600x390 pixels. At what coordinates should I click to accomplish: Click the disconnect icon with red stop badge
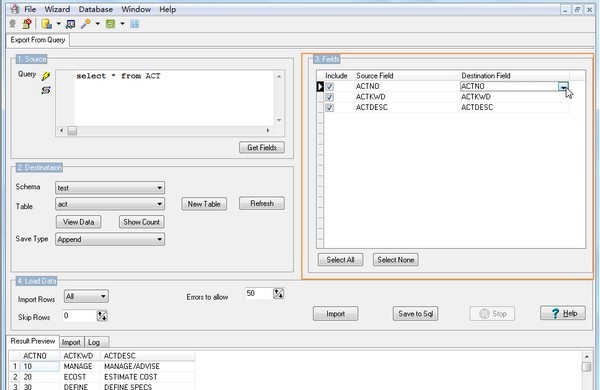[x=27, y=24]
